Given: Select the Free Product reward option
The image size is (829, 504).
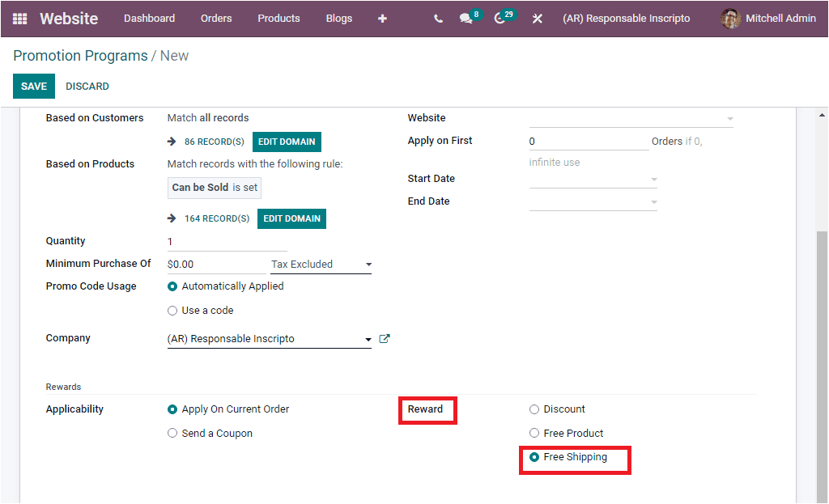Looking at the screenshot, I should tap(534, 433).
